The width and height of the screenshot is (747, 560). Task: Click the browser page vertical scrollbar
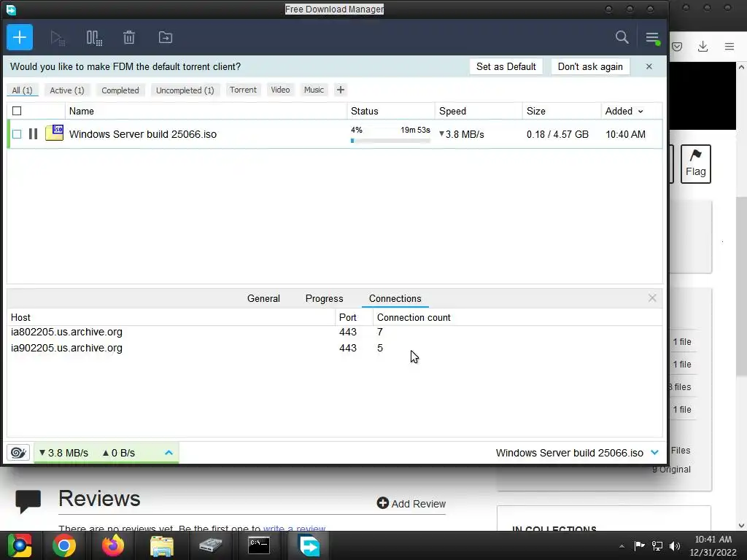[x=741, y=286]
